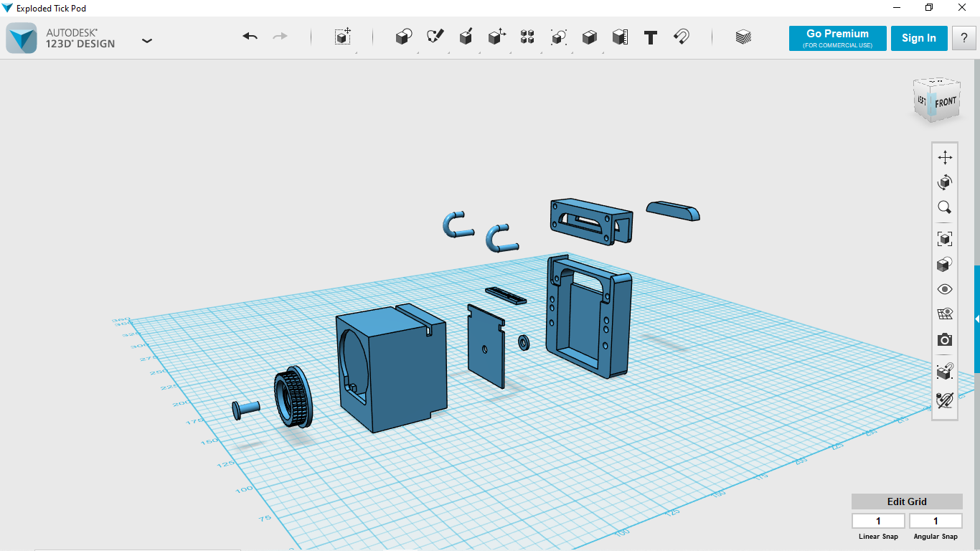Viewport: 980px width, 551px height.
Task: Open the view display mode options
Action: click(945, 264)
